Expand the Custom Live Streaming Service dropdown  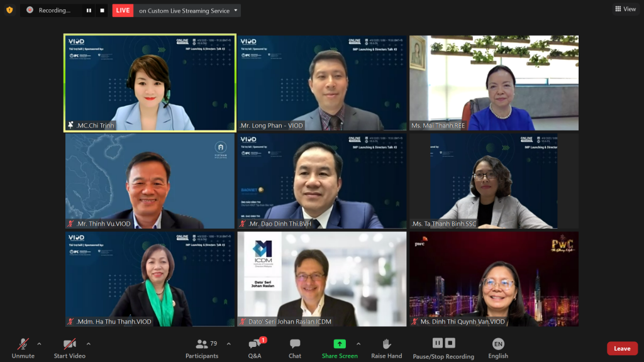pos(236,10)
